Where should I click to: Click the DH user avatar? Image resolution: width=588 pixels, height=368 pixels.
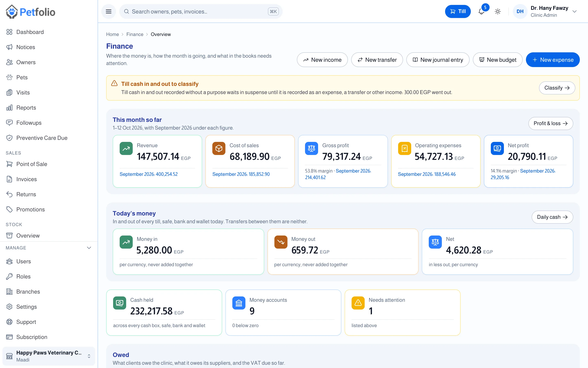point(520,11)
